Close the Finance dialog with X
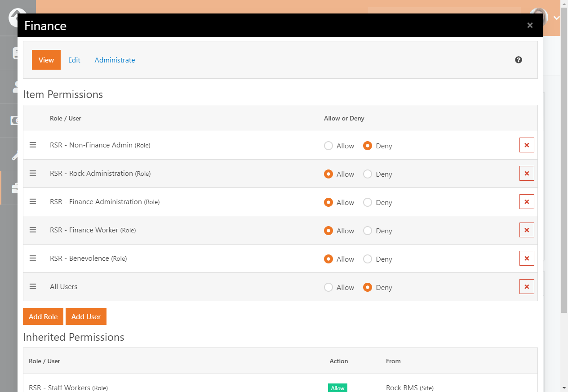Image resolution: width=568 pixels, height=392 pixels. coord(530,25)
